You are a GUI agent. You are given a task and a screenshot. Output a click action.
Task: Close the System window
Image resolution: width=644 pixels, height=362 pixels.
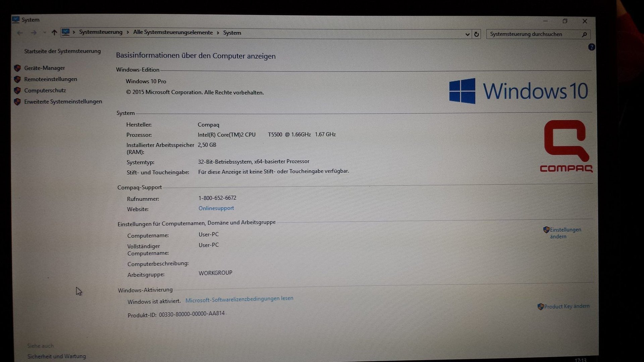(x=585, y=21)
